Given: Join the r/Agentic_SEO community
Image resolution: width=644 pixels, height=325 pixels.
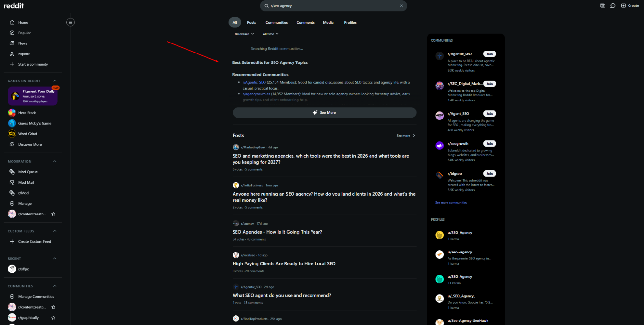Looking at the screenshot, I should (489, 54).
